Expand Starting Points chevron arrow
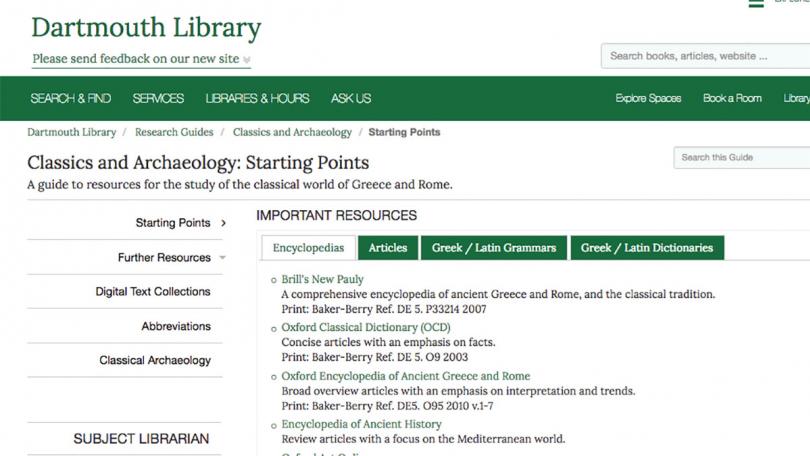The image size is (810, 456). (223, 223)
